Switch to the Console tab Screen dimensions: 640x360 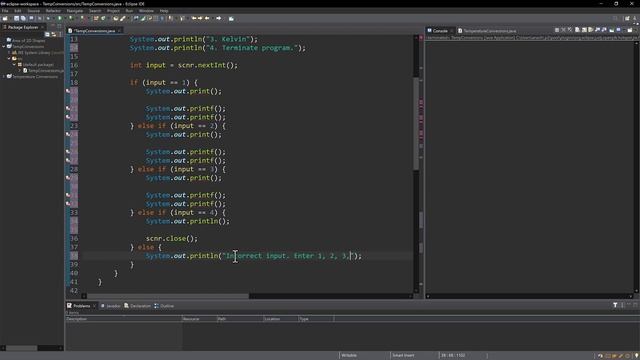pyautogui.click(x=440, y=31)
